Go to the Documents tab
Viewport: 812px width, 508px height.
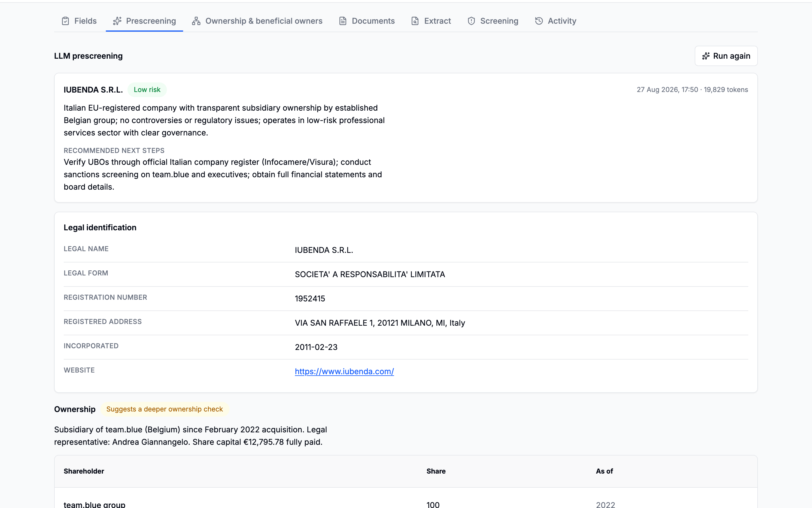[x=367, y=21]
